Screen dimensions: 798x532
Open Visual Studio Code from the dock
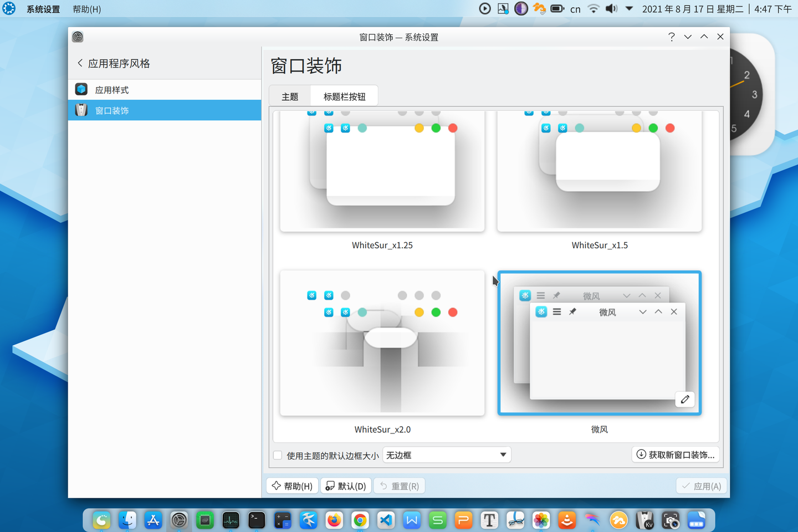click(x=386, y=520)
